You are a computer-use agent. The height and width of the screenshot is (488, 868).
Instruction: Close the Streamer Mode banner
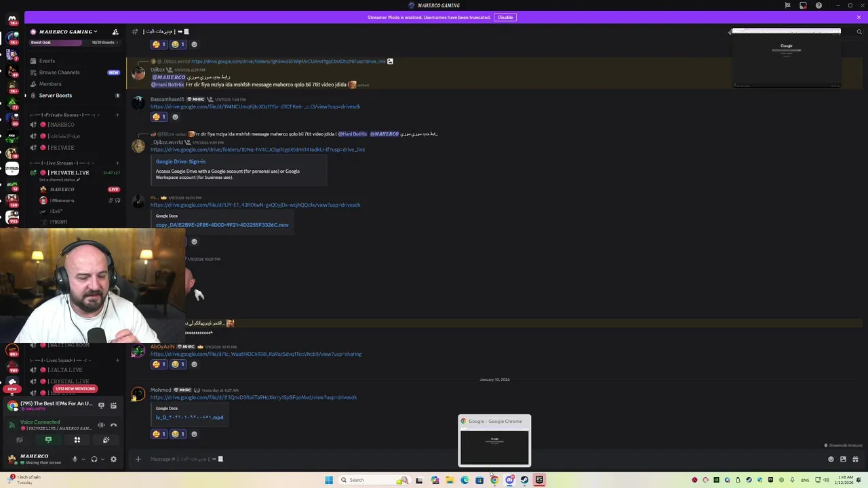(x=859, y=17)
